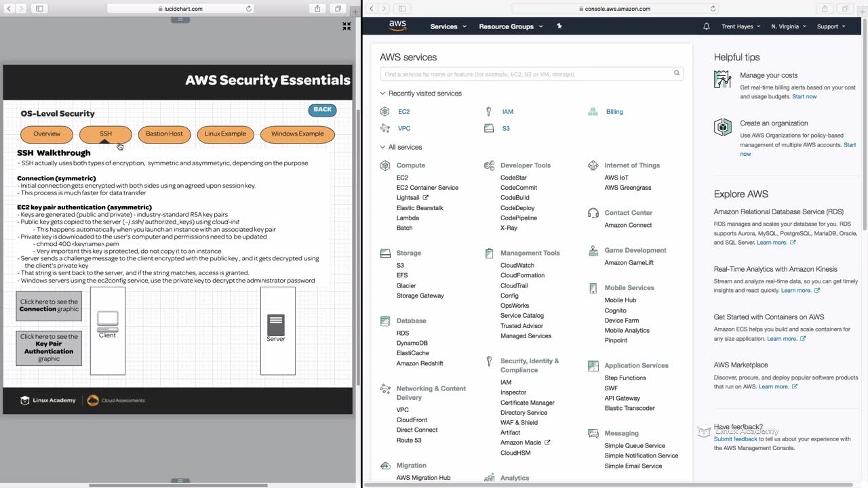Image resolution: width=868 pixels, height=488 pixels.
Task: Click the S3 recently visited icon
Action: pyautogui.click(x=488, y=128)
